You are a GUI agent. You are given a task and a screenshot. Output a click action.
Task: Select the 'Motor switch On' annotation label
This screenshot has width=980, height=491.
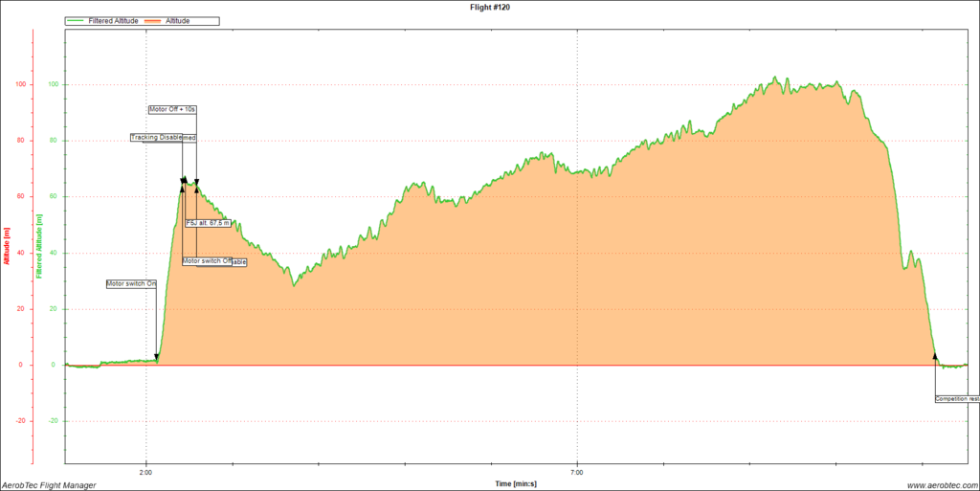pyautogui.click(x=130, y=283)
